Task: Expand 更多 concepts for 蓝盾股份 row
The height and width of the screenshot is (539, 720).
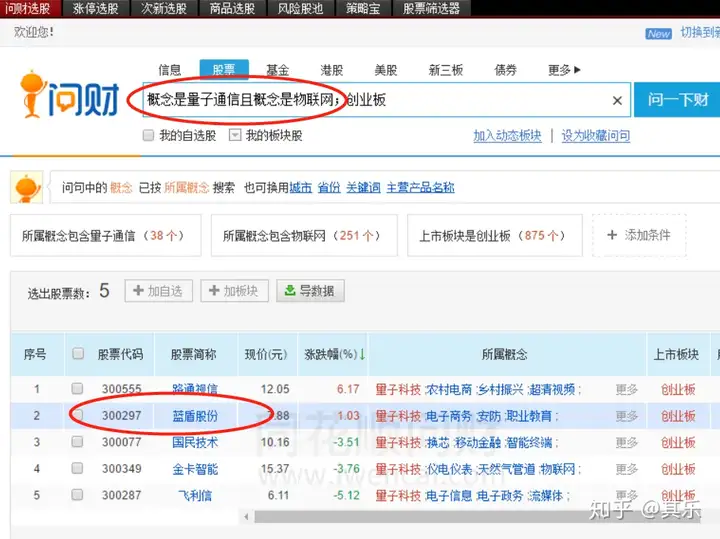Action: coord(627,416)
